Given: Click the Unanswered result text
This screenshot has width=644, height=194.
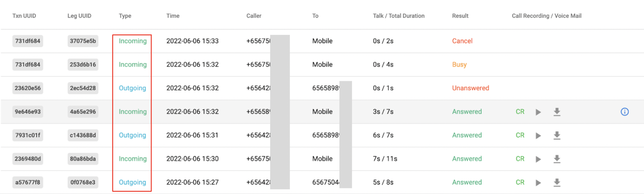Looking at the screenshot, I should coord(470,88).
